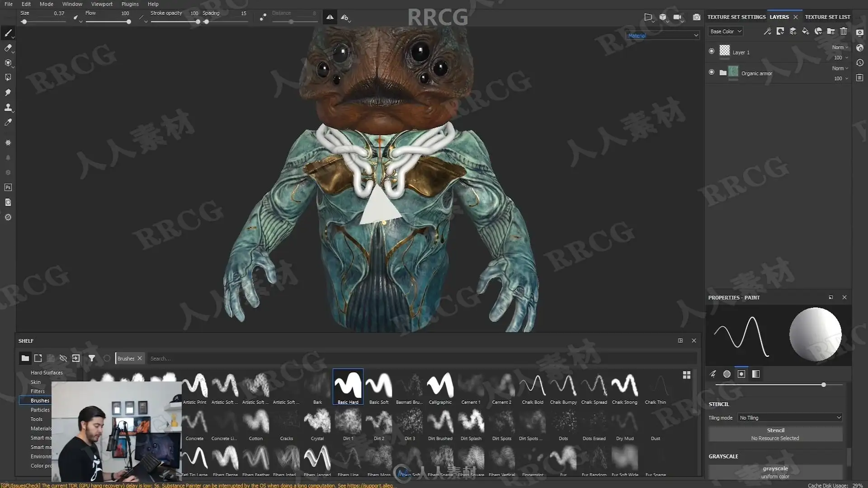Add an effect with the magic wand icon
The image size is (868, 488).
pos(768,31)
